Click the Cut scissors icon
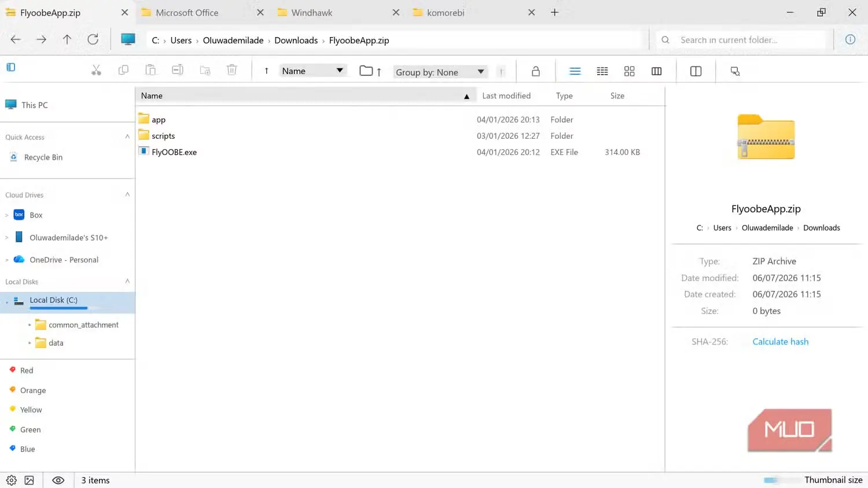Image resolution: width=868 pixels, height=488 pixels. pos(96,71)
